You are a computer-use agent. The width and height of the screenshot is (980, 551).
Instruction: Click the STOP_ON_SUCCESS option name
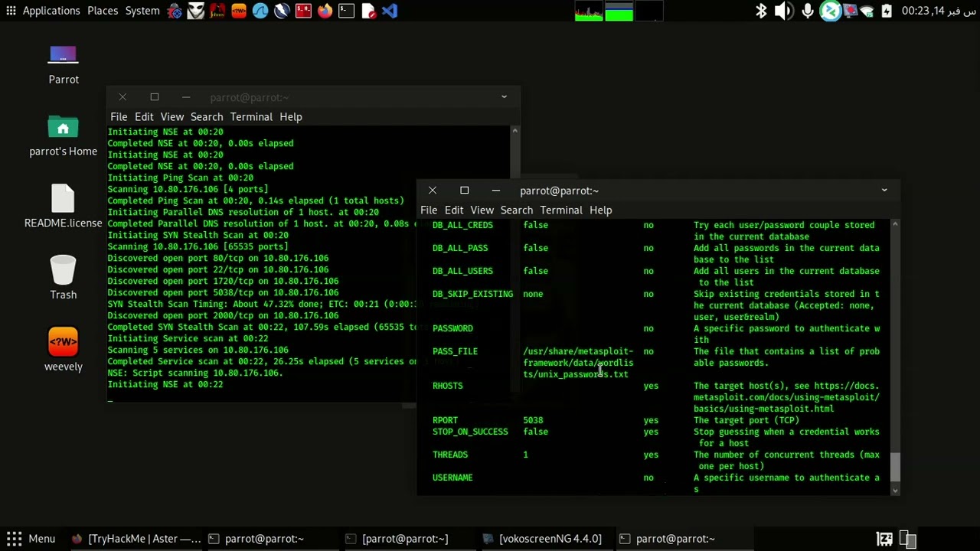tap(470, 432)
